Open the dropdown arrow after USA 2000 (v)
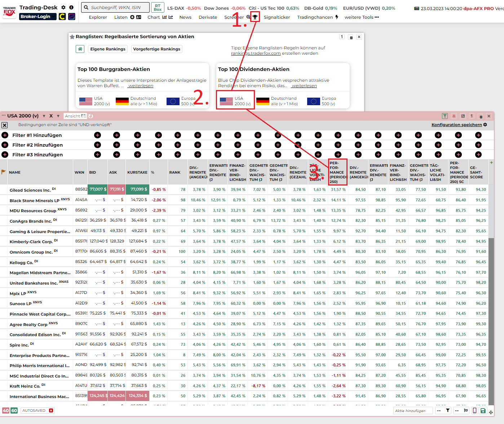Screen dimensions: 504x424 click(44, 116)
